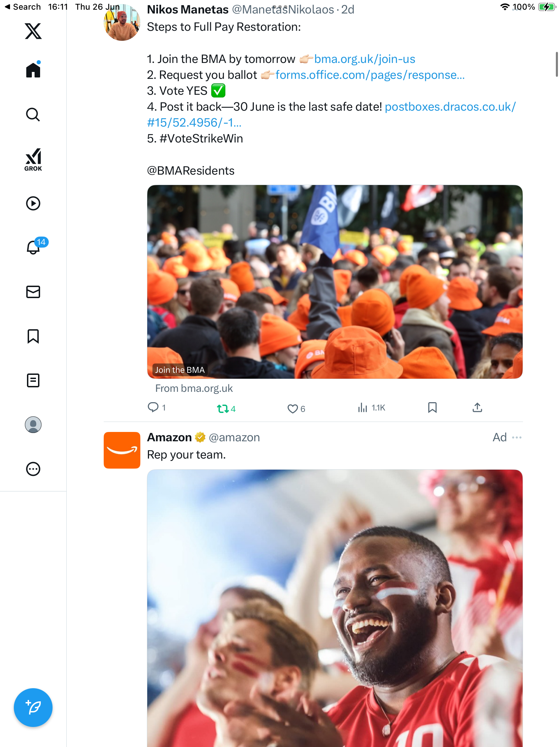Open Lists icon in the sidebar
Screen dimensions: 560x747
(x=33, y=380)
